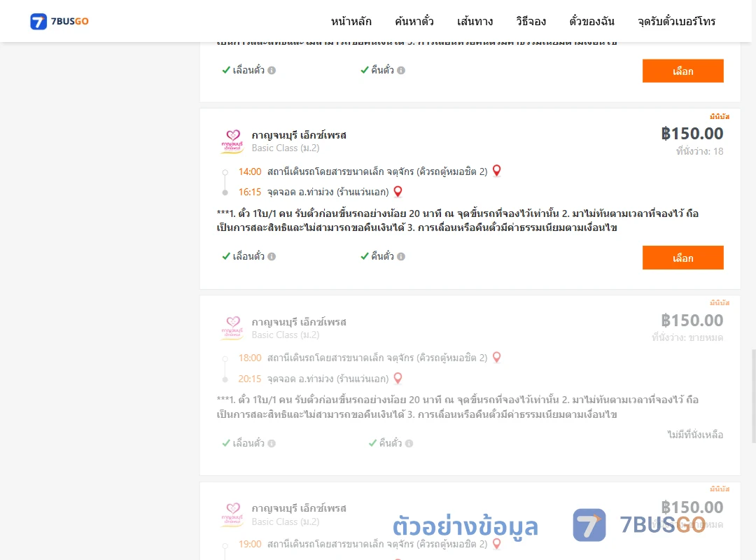Image resolution: width=756 pixels, height=560 pixels.
Task: Click operator name on the 18:00 trip card
Action: [299, 322]
